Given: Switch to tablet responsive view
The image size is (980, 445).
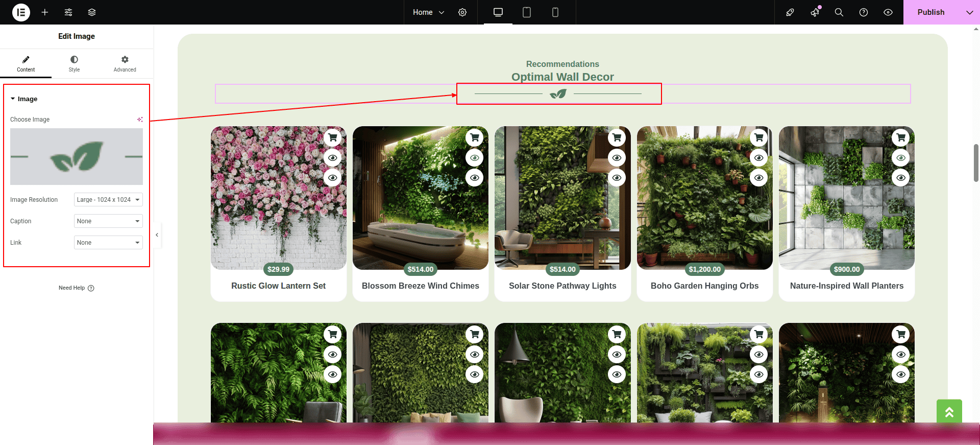Looking at the screenshot, I should pyautogui.click(x=527, y=12).
